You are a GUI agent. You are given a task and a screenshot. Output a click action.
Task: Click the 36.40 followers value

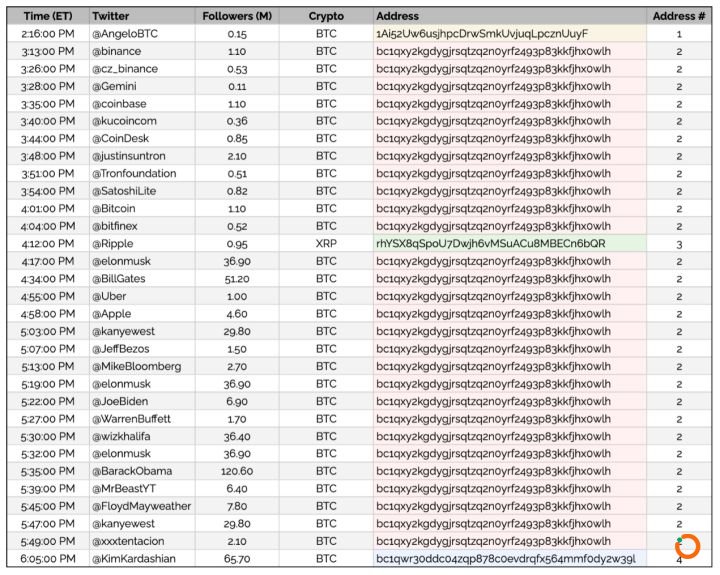[x=237, y=436]
